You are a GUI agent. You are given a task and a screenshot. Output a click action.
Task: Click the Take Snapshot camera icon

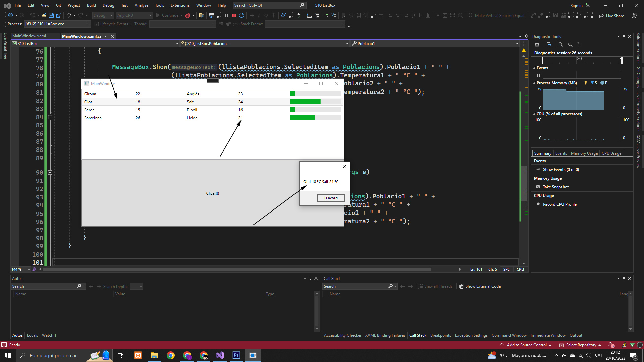coord(538,187)
